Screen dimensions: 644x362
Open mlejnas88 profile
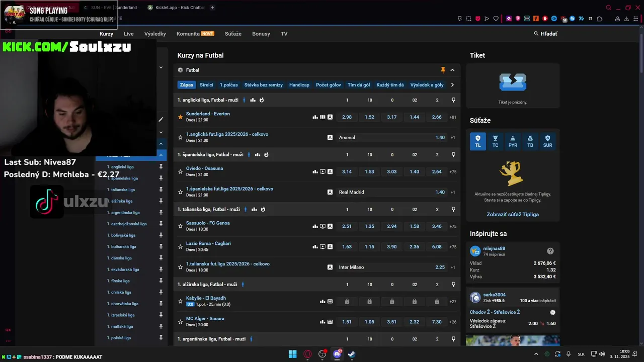494,248
